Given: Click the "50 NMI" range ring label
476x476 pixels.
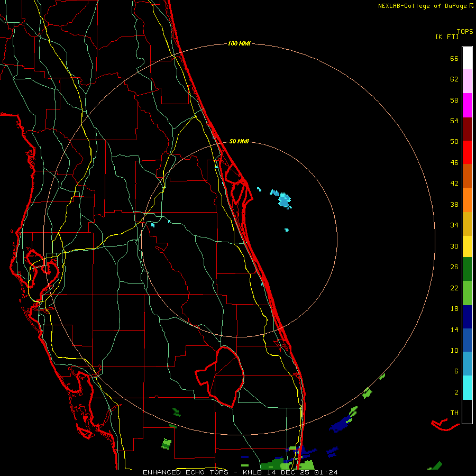Looking at the screenshot, I should coord(239,141).
